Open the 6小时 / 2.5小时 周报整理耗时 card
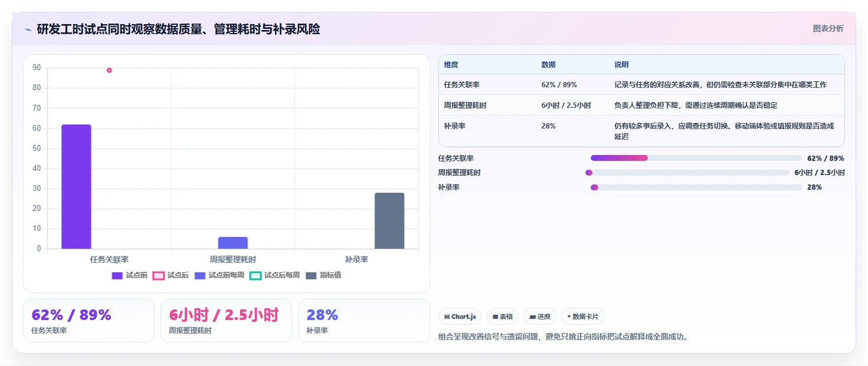This screenshot has width=868, height=366. (226, 321)
